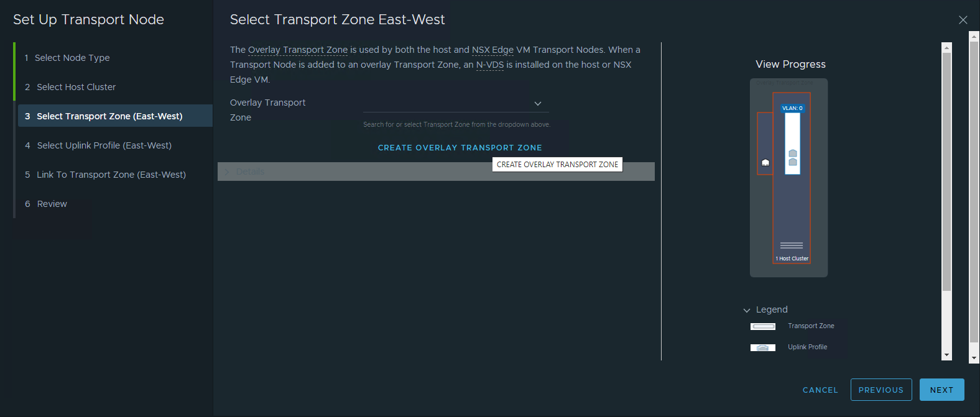Click the node icons in the white transport zone box
The height and width of the screenshot is (417, 980).
(793, 158)
